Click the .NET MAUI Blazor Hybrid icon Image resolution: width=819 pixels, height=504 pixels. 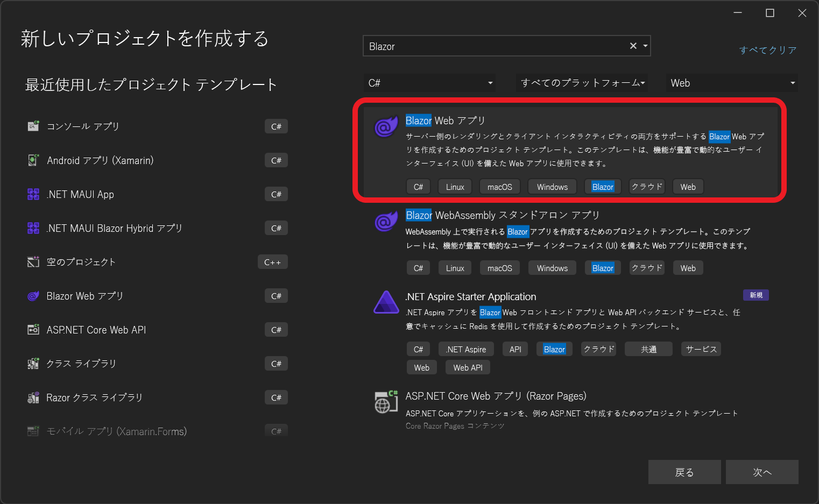point(33,228)
